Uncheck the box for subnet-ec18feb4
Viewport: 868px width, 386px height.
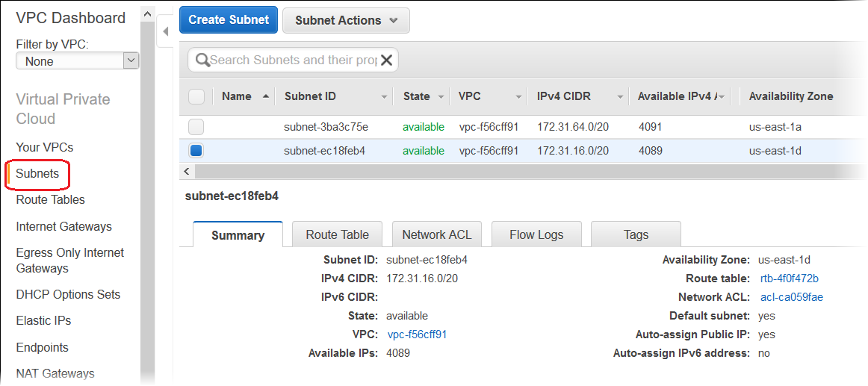point(196,151)
